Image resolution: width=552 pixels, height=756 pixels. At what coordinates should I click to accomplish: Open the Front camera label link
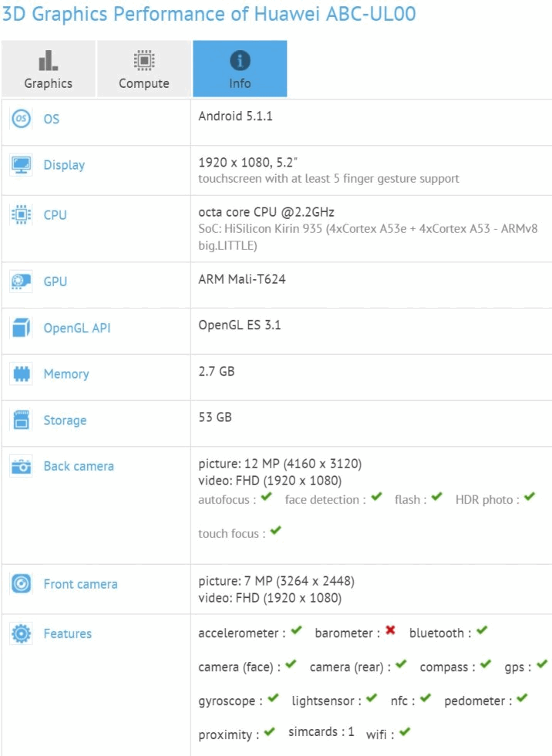(x=80, y=584)
